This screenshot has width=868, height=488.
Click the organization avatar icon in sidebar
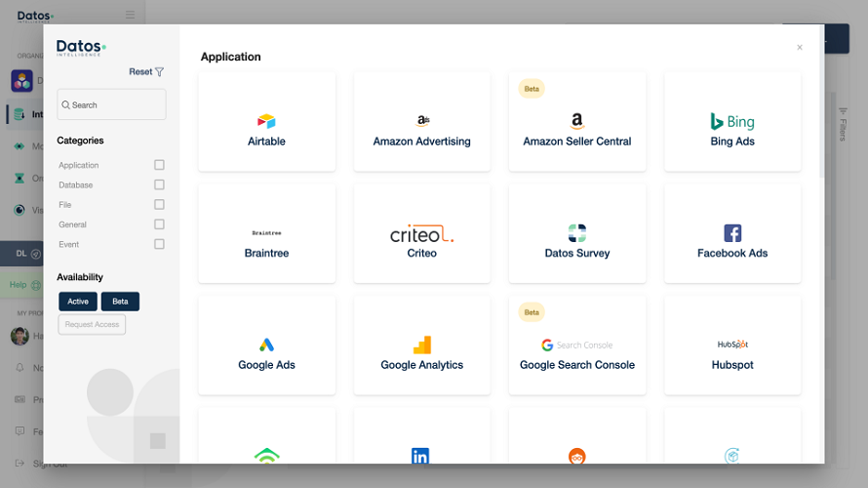click(x=22, y=81)
